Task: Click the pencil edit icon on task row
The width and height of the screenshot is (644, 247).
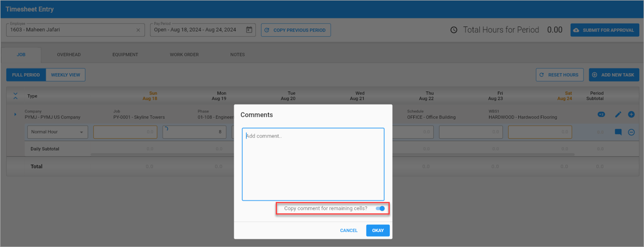Action: (x=618, y=114)
